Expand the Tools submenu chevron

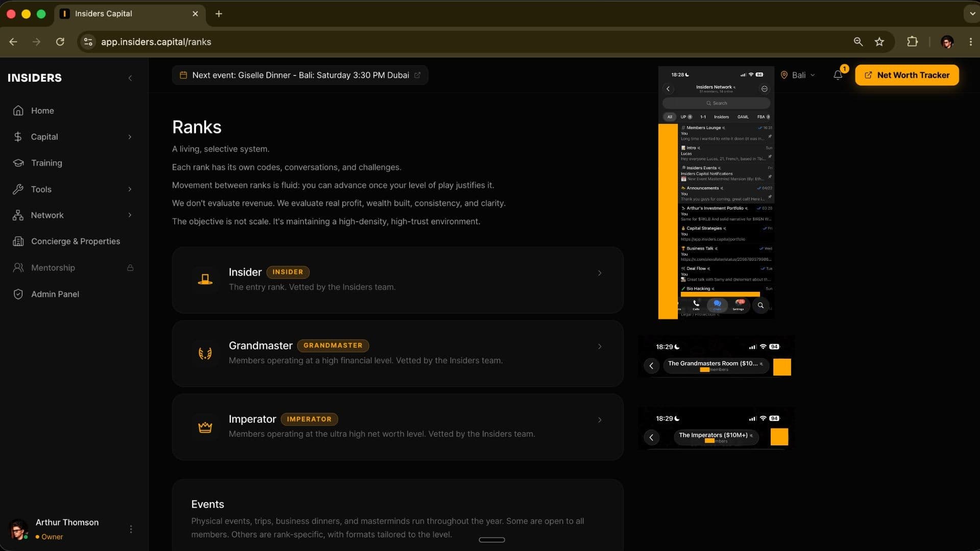[130, 189]
